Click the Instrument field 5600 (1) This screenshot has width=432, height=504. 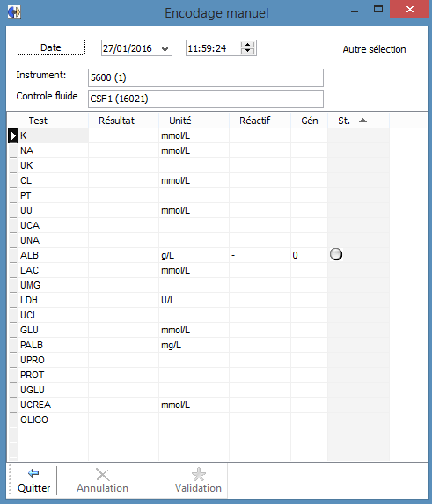[206, 77]
